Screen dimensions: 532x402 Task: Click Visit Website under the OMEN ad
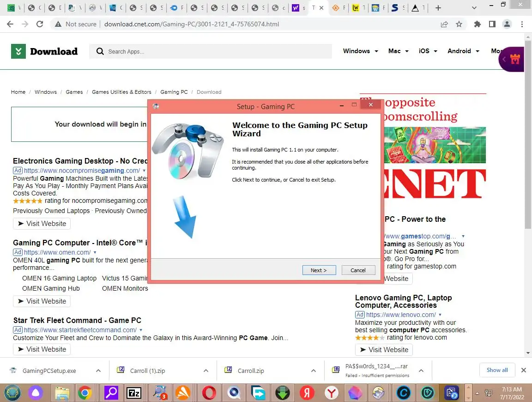pos(42,301)
